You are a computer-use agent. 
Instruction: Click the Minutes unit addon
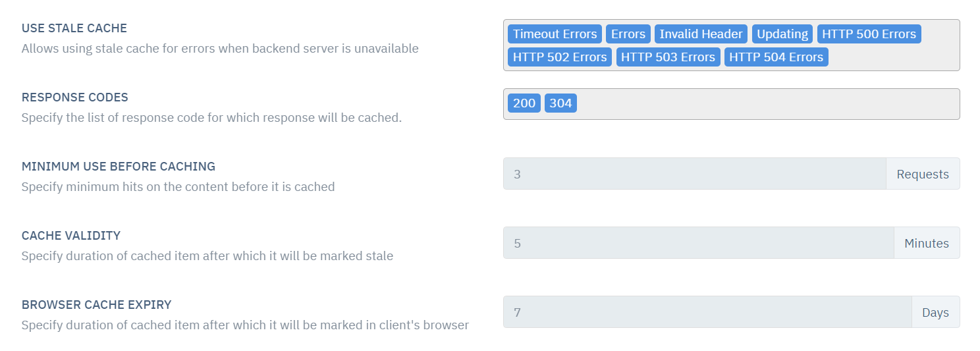(x=927, y=243)
